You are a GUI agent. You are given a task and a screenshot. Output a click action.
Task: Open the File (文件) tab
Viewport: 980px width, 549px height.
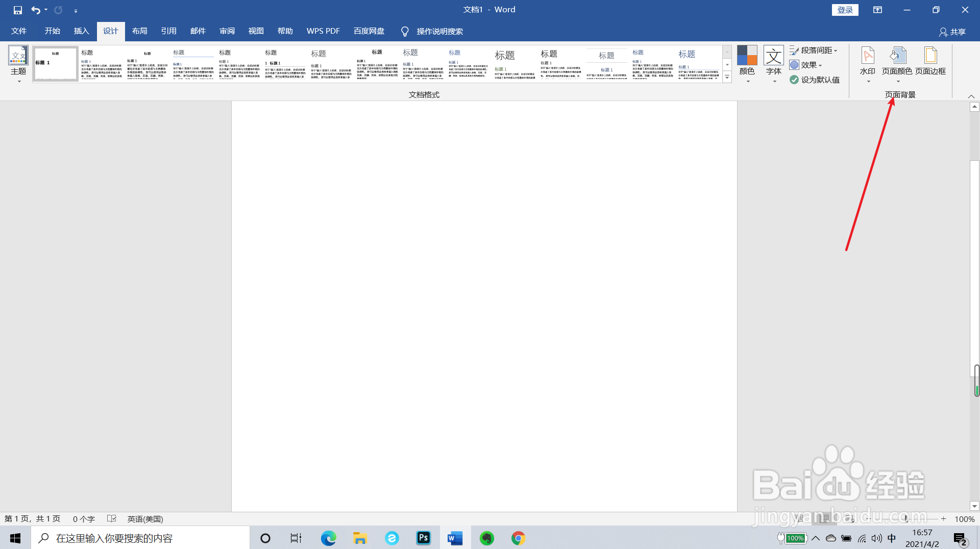19,31
